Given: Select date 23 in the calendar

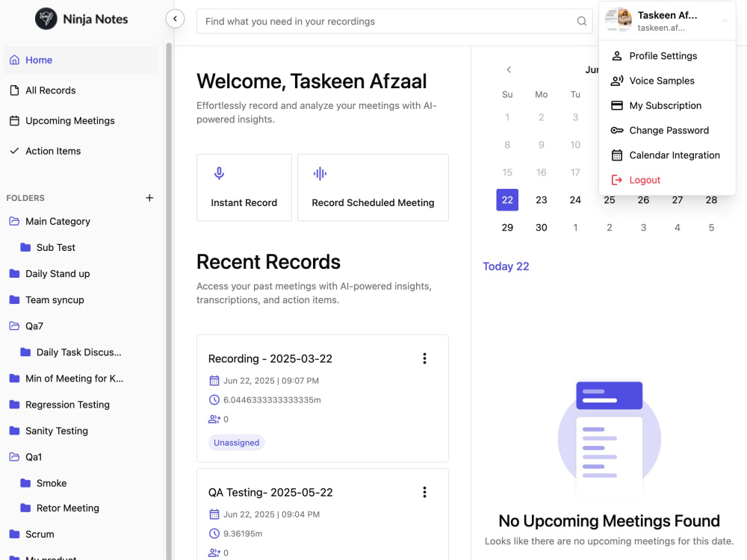Looking at the screenshot, I should [x=541, y=200].
